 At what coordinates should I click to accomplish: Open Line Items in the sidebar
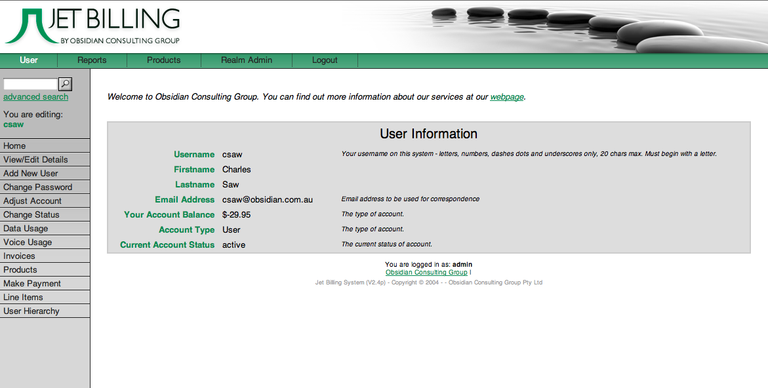pyautogui.click(x=45, y=297)
